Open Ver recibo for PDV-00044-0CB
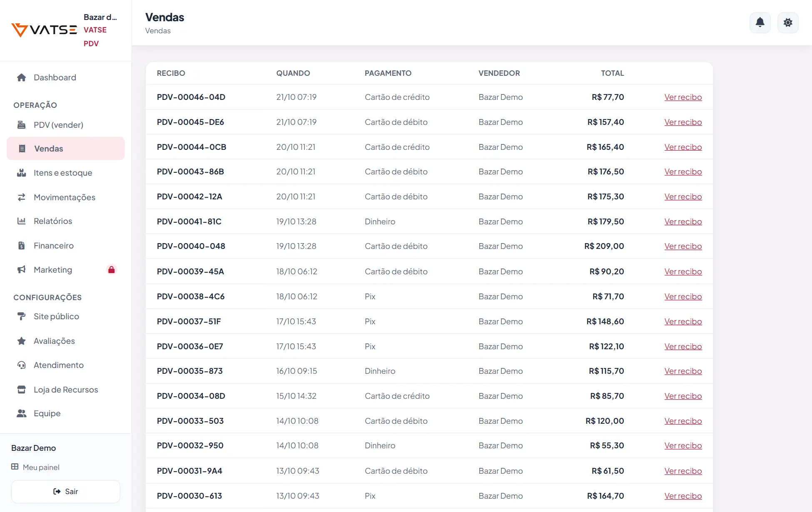The width and height of the screenshot is (812, 512). (683, 147)
